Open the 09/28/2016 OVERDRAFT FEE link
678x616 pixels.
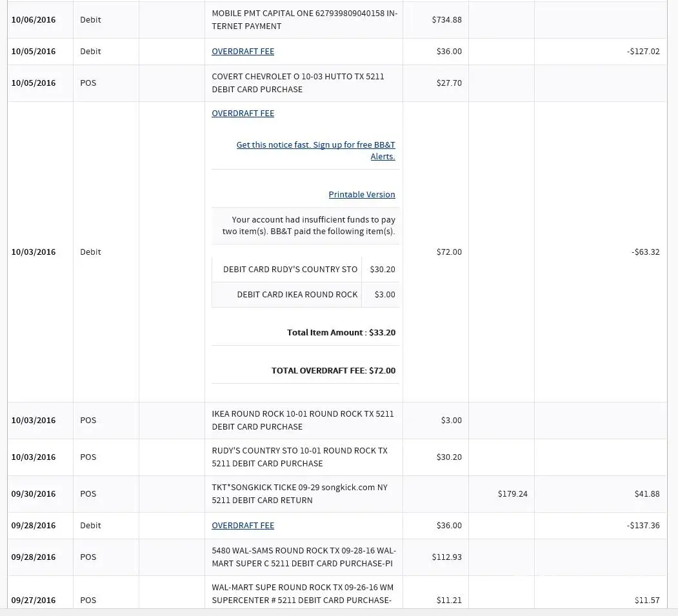pos(243,526)
